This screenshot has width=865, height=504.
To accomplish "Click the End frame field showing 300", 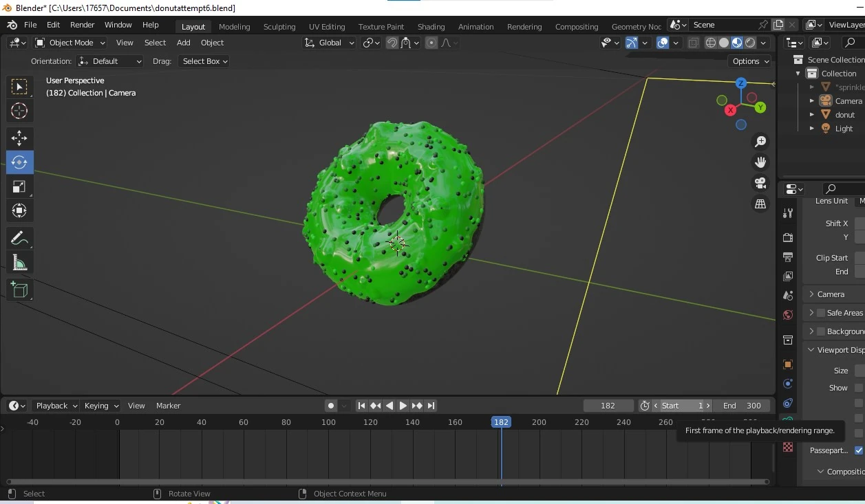I will [x=742, y=406].
